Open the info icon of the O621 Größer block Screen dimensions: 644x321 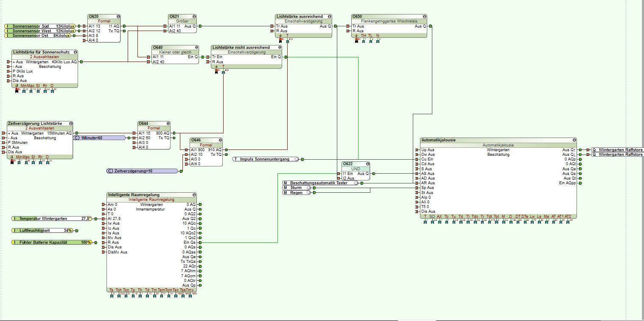click(x=194, y=17)
